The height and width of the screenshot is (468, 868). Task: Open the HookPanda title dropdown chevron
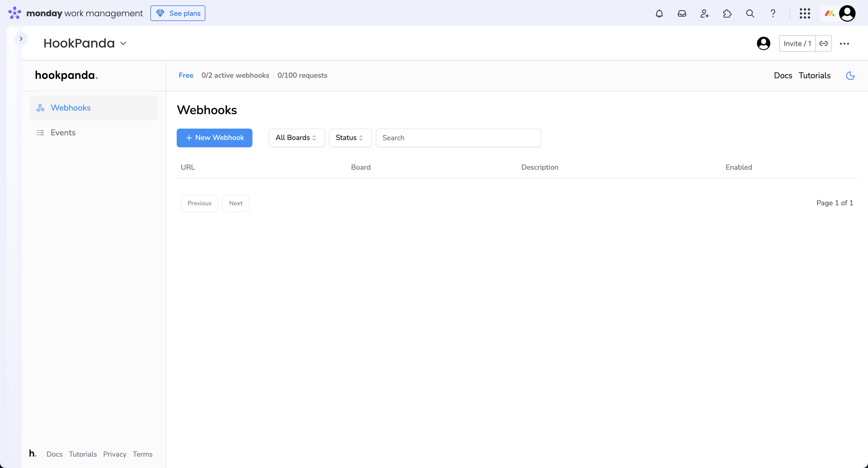[123, 43]
